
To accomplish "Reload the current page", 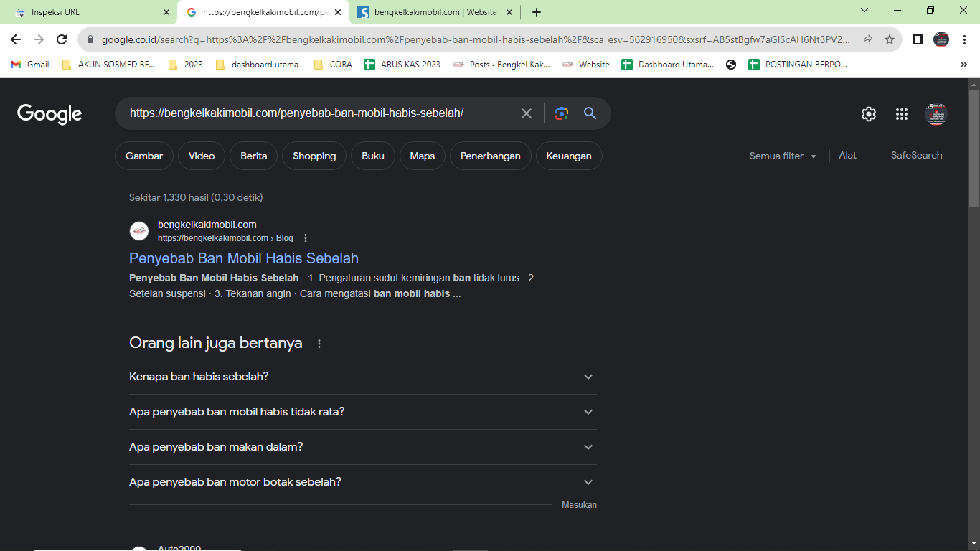I will point(62,39).
